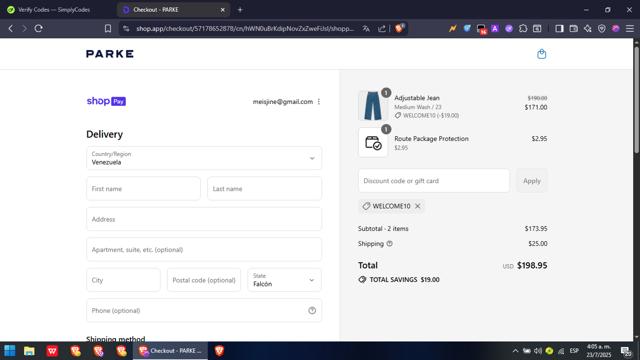Click the First name field

click(143, 189)
